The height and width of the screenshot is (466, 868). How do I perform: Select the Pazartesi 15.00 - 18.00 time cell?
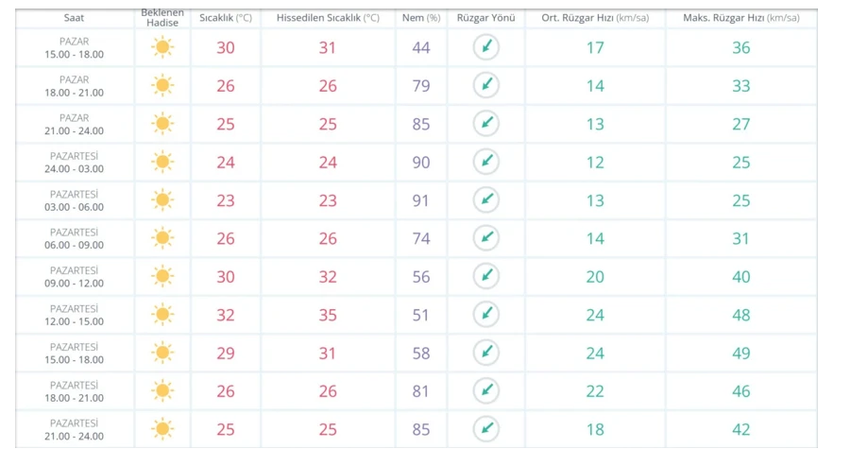[75, 353]
